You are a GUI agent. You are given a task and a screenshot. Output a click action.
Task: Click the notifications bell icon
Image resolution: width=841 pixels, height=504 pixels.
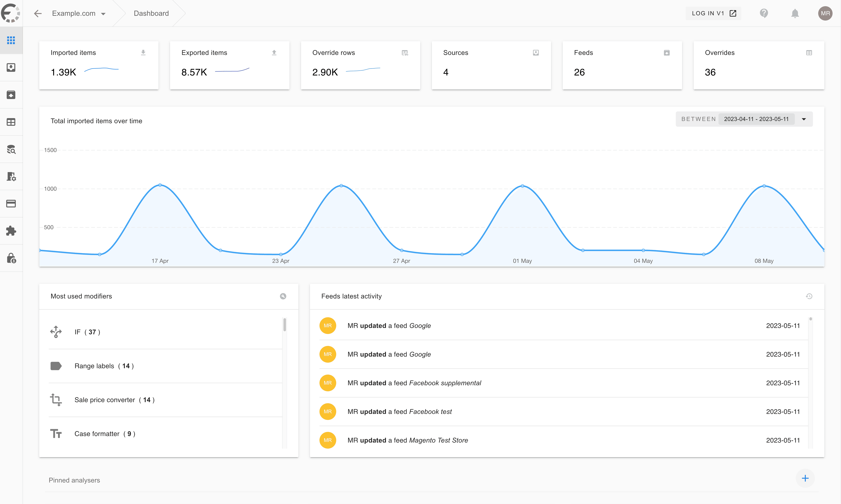pyautogui.click(x=795, y=13)
